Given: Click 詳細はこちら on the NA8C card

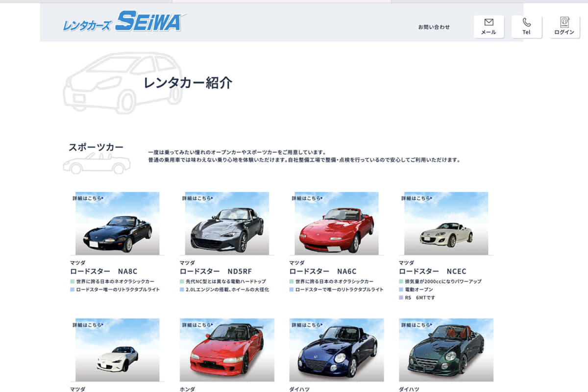Looking at the screenshot, I should point(88,198).
